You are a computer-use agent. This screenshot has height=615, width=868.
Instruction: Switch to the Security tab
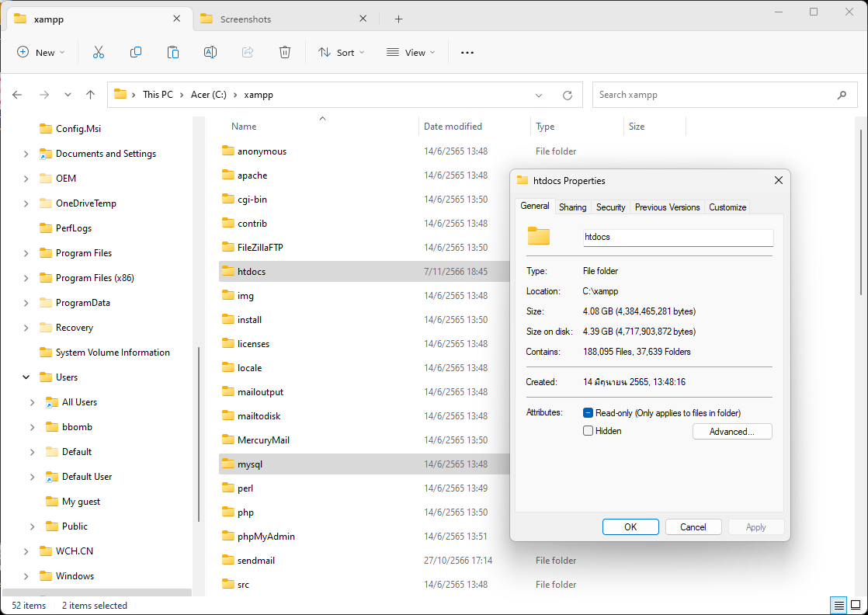(610, 207)
